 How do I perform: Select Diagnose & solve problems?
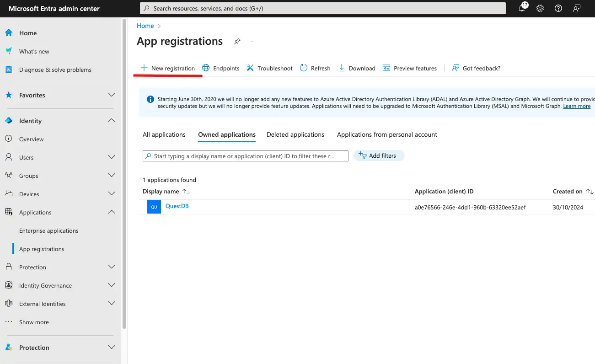[x=55, y=69]
